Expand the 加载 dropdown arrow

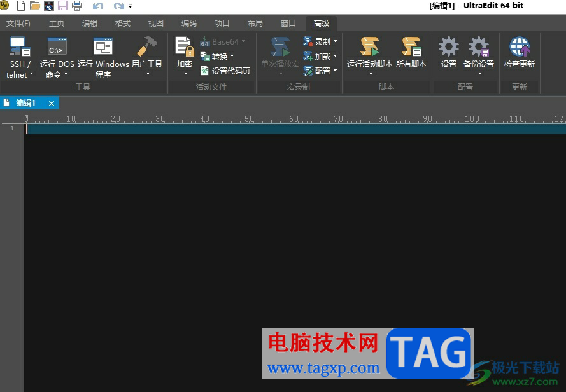[335, 56]
